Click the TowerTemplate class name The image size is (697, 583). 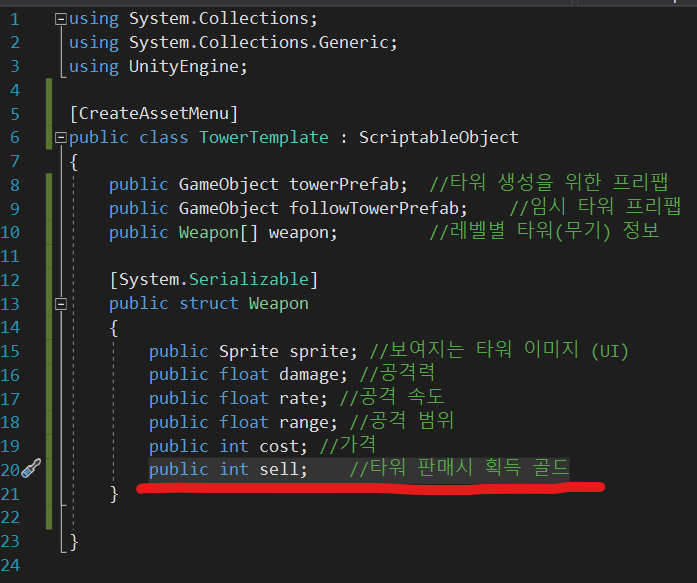264,137
